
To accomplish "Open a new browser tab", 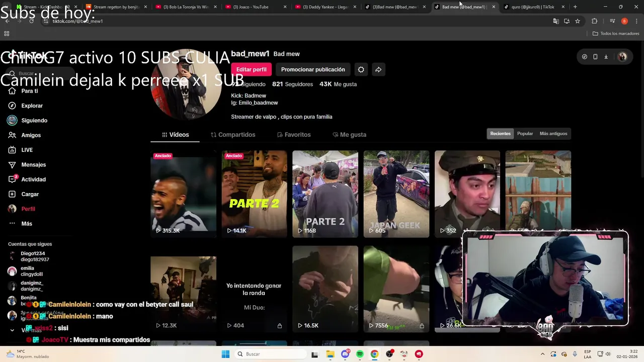I will coord(575,7).
